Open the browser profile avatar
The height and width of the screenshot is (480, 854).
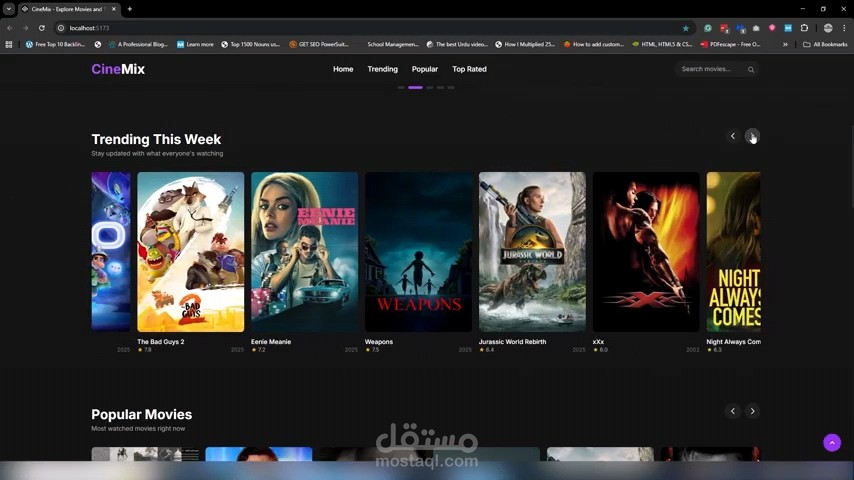click(x=828, y=28)
